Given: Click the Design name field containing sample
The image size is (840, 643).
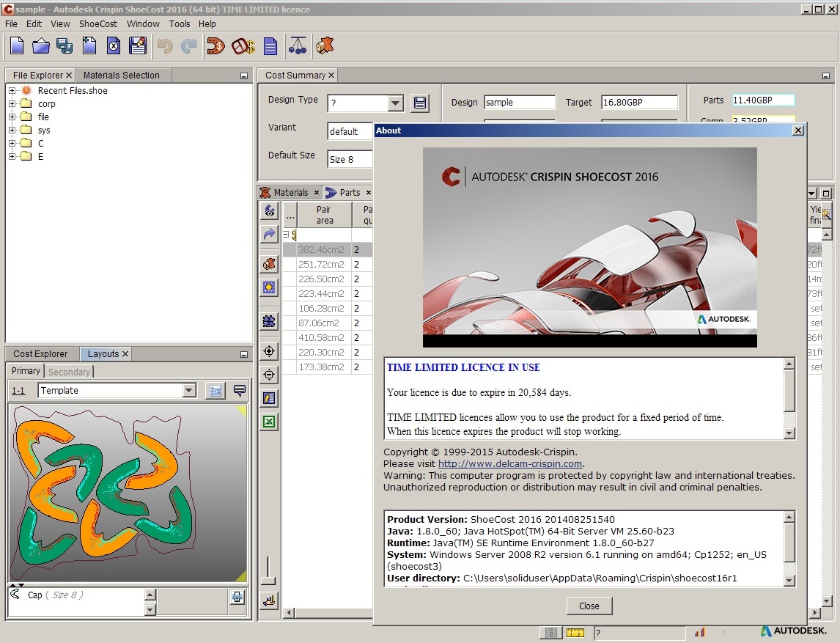Looking at the screenshot, I should [x=520, y=103].
